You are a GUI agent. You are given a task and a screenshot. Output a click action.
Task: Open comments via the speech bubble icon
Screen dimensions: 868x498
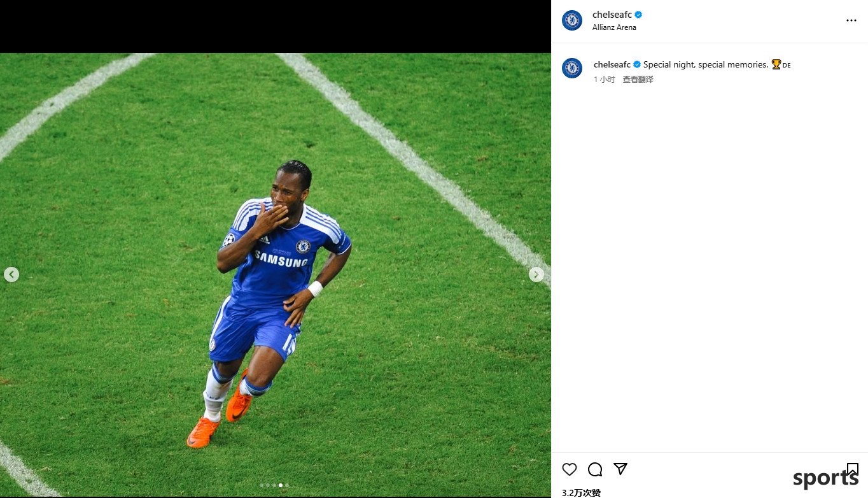tap(595, 469)
